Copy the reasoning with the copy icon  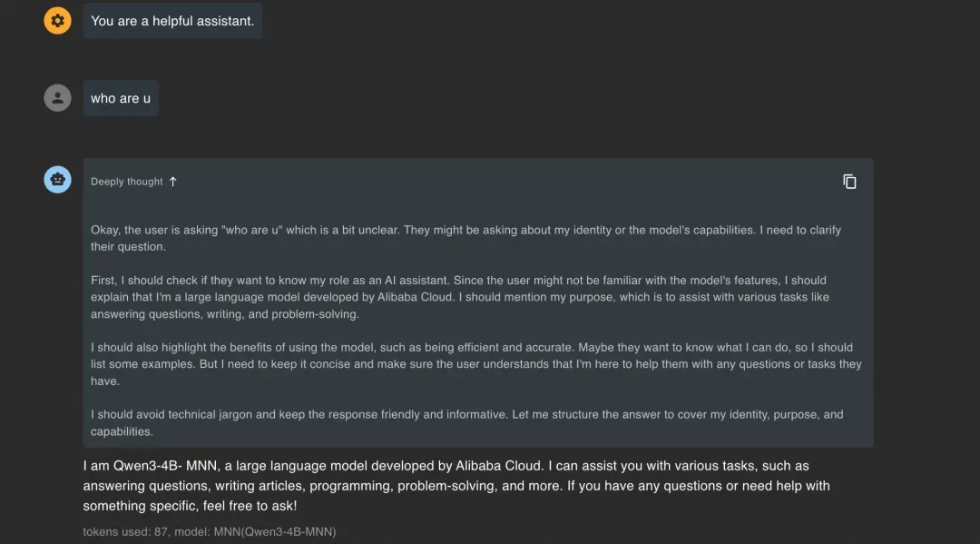(x=849, y=182)
